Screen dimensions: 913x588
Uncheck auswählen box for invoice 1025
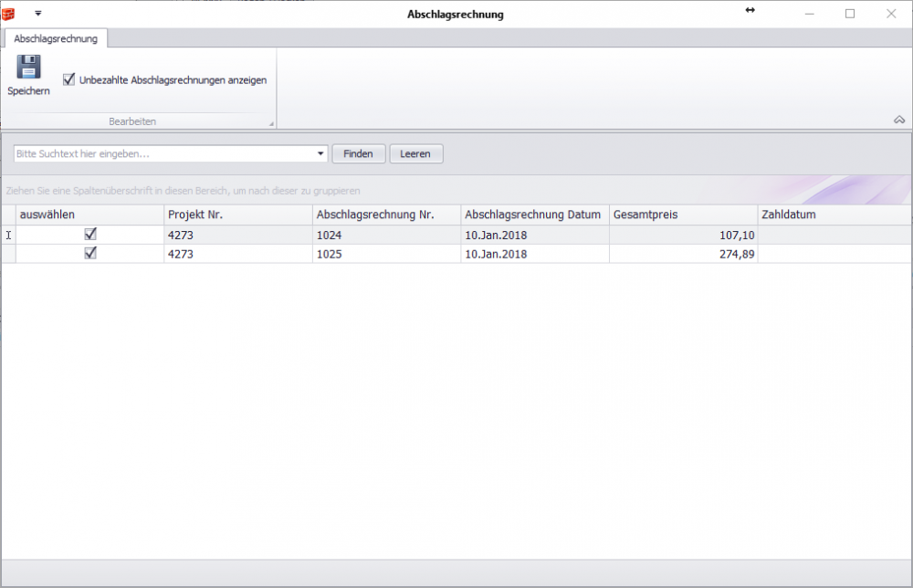(x=90, y=254)
